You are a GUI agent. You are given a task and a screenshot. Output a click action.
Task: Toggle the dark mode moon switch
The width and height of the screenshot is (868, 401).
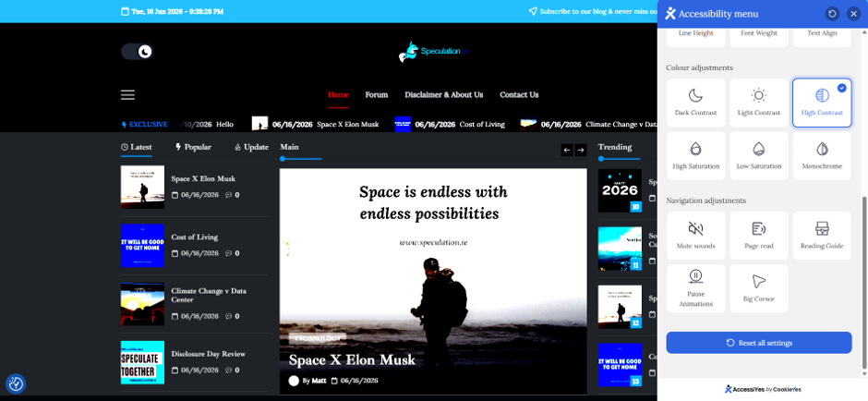point(137,52)
